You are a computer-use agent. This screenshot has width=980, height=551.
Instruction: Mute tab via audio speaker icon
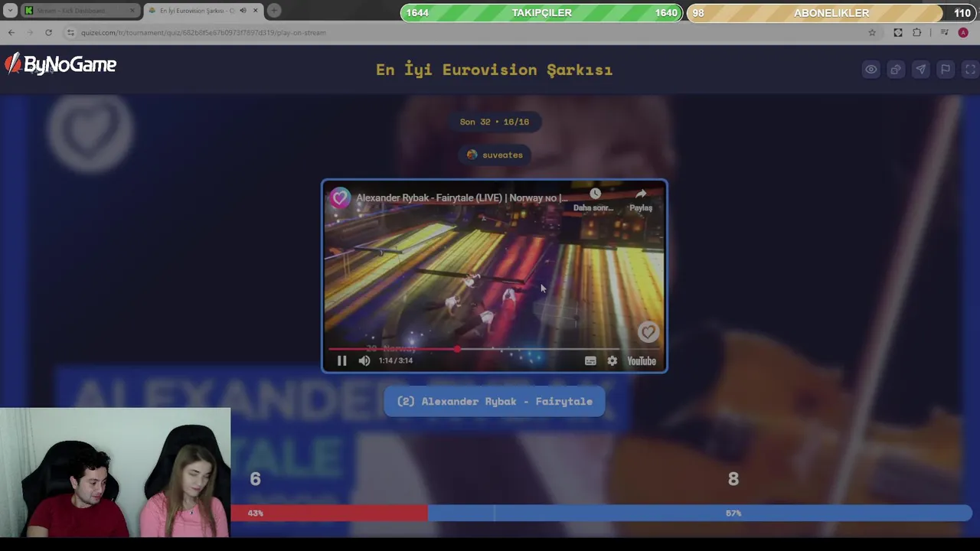(243, 11)
